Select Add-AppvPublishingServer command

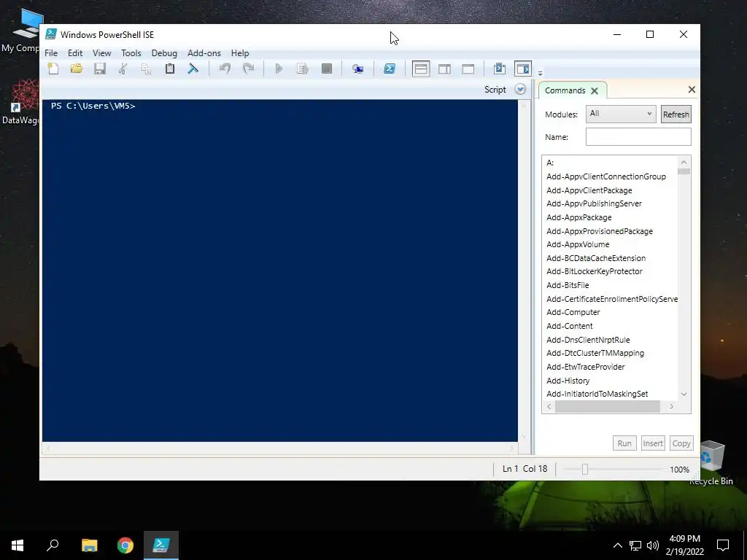594,203
